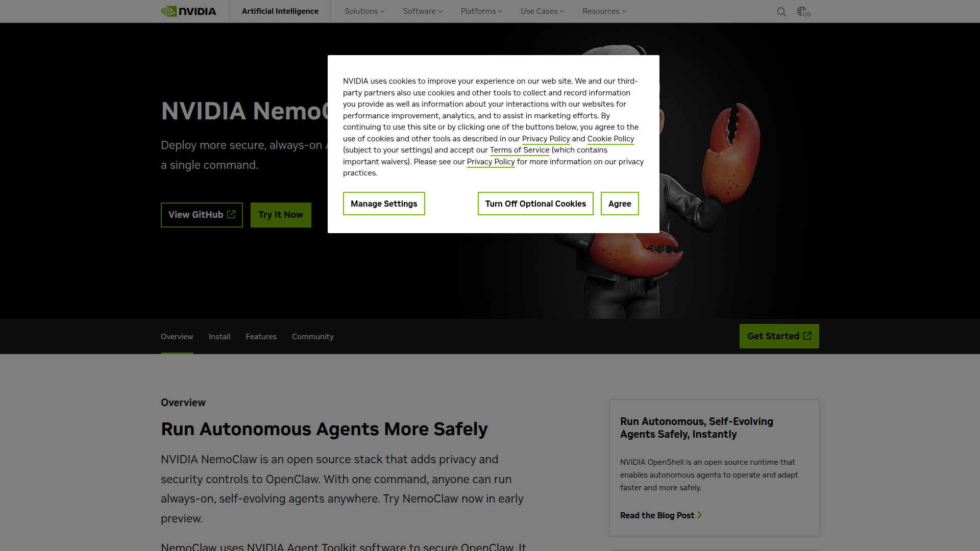The height and width of the screenshot is (551, 980).
Task: Switch to the Install tab
Action: point(219,337)
